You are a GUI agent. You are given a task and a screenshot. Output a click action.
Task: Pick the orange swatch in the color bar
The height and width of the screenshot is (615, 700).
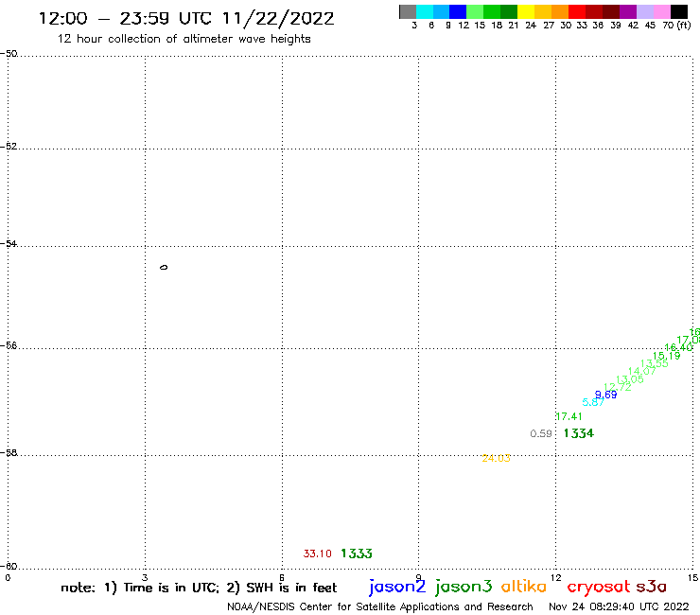560,11
